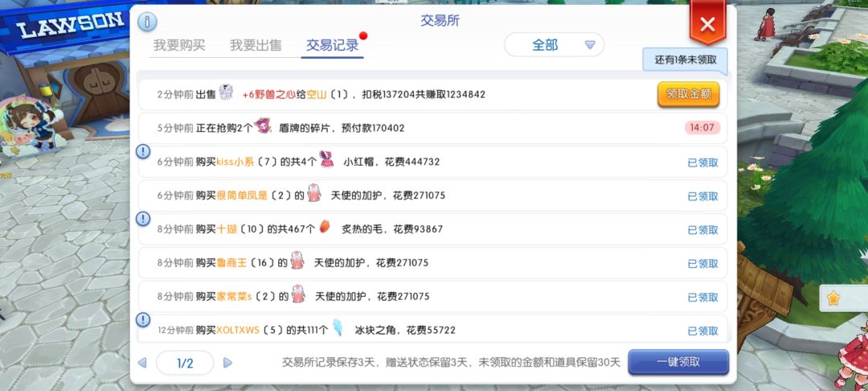Click the 冰块之角 item icon
The height and width of the screenshot is (391, 868).
pyautogui.click(x=338, y=327)
